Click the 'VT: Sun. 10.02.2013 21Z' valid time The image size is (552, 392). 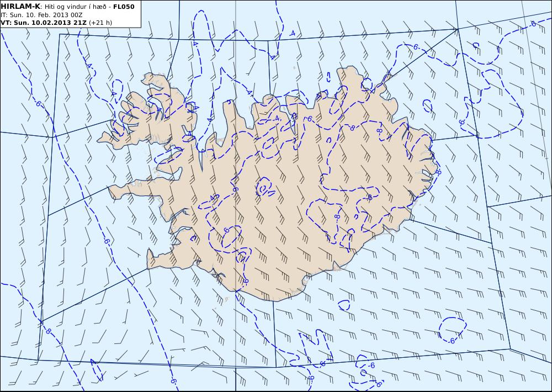pyautogui.click(x=44, y=23)
